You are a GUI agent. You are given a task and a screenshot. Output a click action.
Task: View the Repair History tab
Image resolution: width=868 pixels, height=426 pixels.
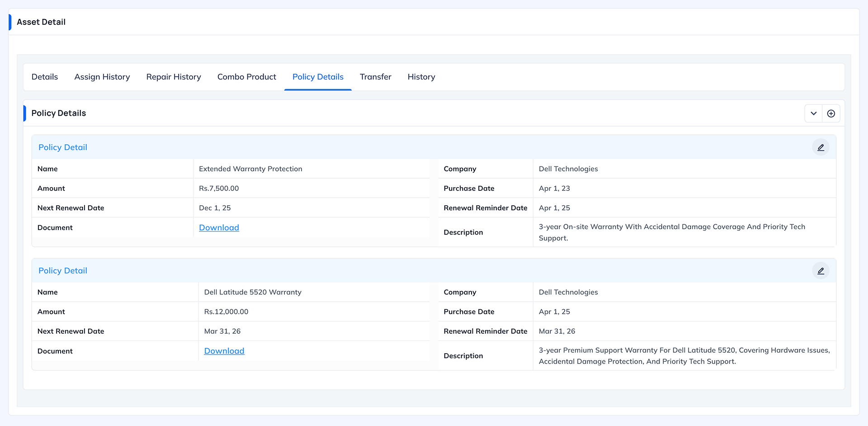click(x=174, y=77)
